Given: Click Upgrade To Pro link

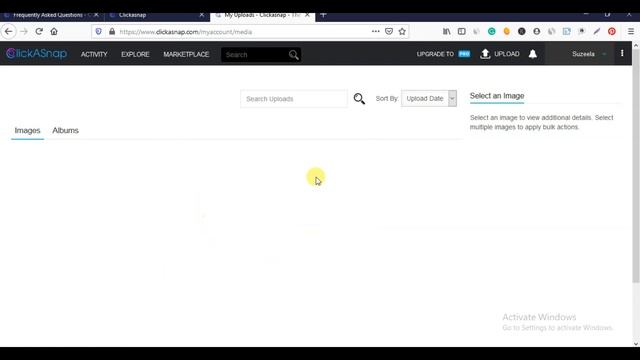Looking at the screenshot, I should [443, 54].
